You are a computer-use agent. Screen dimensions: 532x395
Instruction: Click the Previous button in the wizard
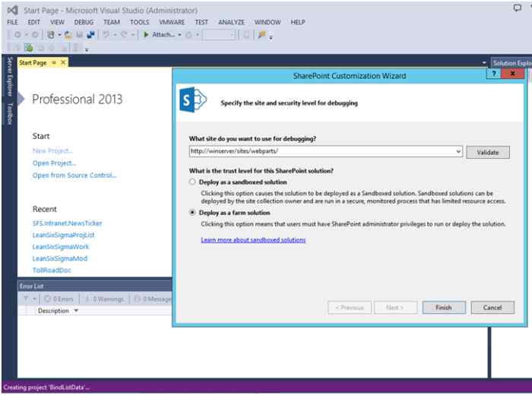350,308
